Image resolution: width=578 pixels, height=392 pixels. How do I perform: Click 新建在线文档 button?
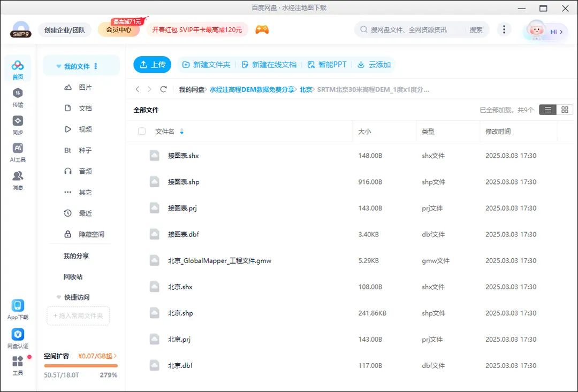[269, 65]
